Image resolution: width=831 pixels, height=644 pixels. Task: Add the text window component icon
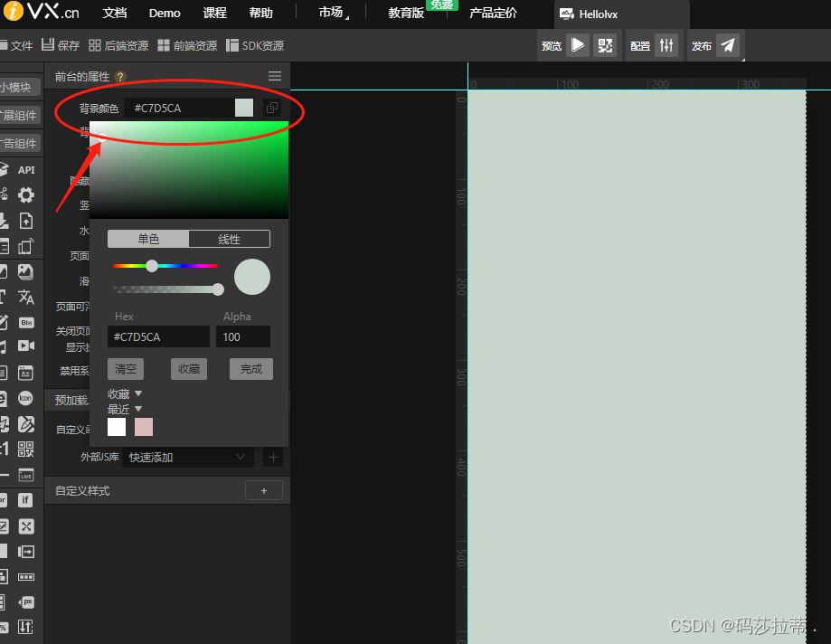tap(25, 373)
